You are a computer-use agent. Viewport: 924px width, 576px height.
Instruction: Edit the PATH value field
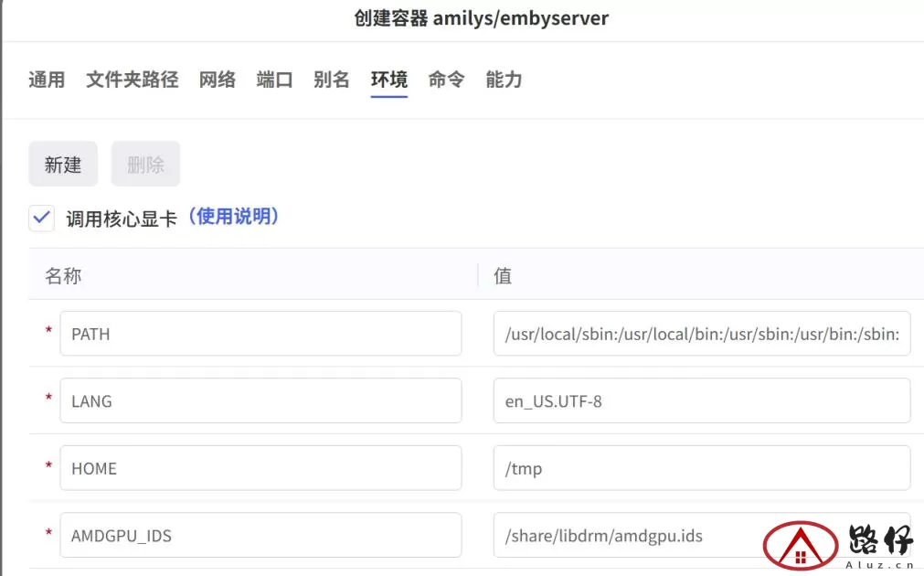point(702,334)
